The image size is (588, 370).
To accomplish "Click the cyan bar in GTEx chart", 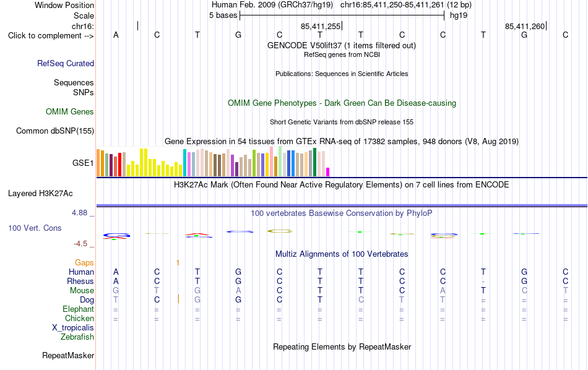I will tap(184, 163).
